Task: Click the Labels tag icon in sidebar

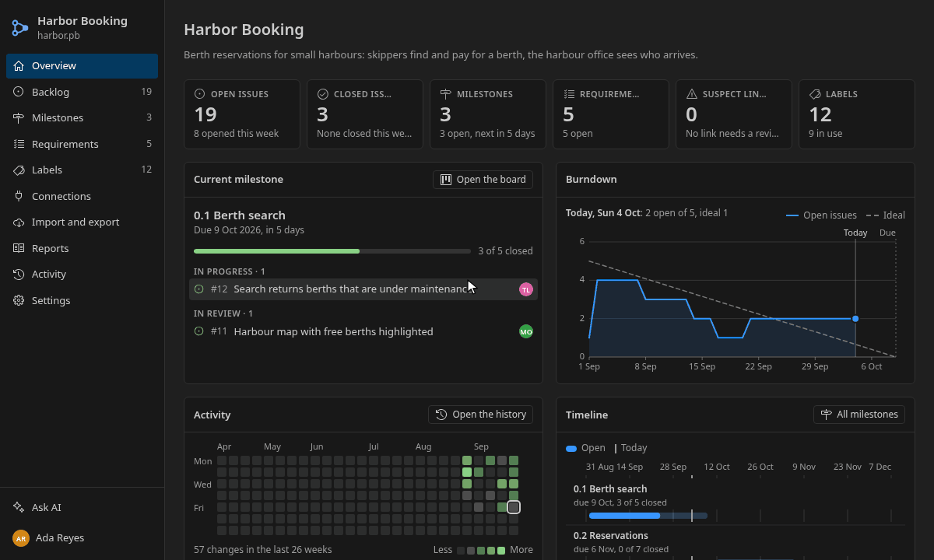Action: 19,170
